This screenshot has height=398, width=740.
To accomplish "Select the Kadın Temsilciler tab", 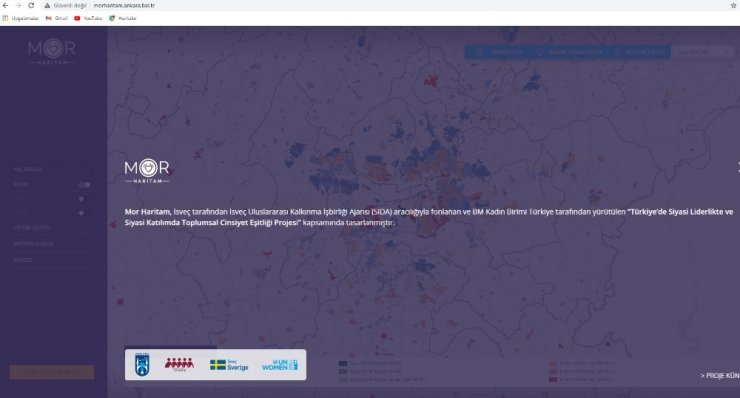I will (570, 52).
